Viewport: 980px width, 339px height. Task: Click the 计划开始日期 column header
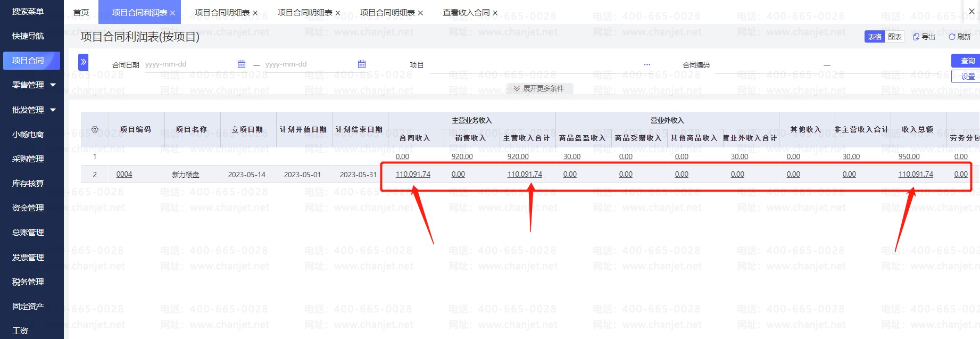point(304,129)
